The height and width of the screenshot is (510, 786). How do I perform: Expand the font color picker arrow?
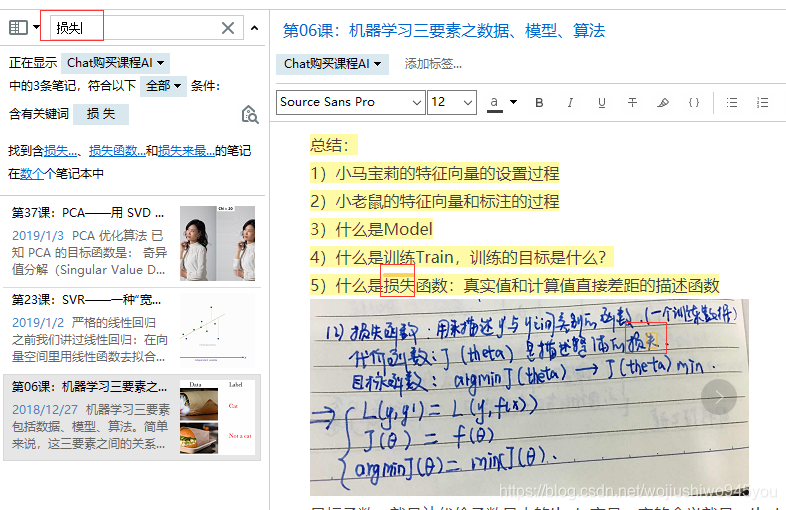(x=513, y=102)
